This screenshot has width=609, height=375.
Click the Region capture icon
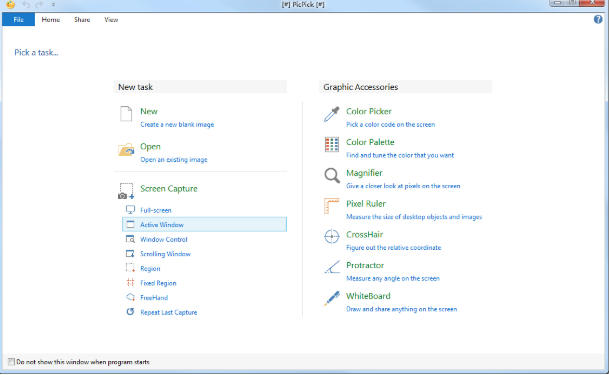[130, 268]
